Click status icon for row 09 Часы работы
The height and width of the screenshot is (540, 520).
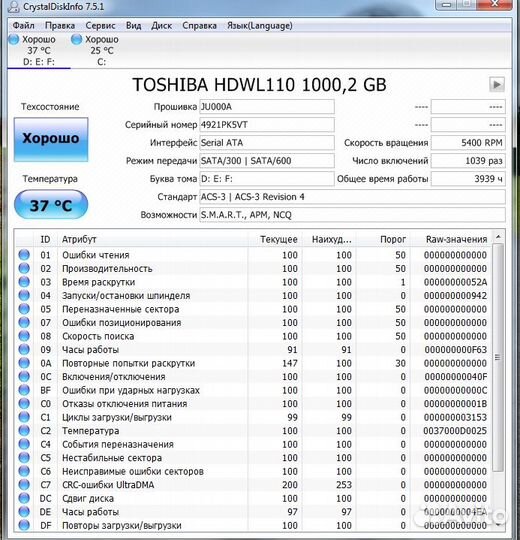point(24,350)
